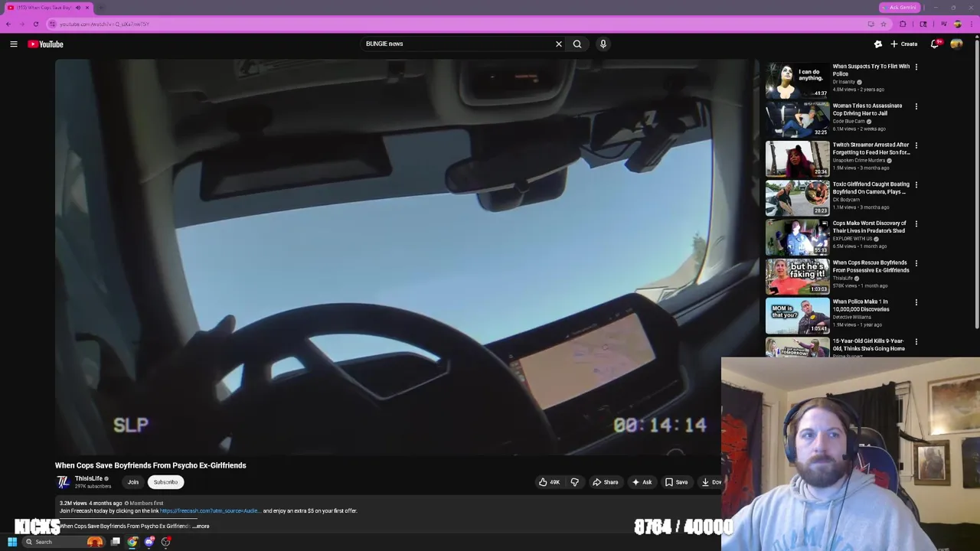Save video to a playlist
This screenshot has width=980, height=551.
[676, 482]
